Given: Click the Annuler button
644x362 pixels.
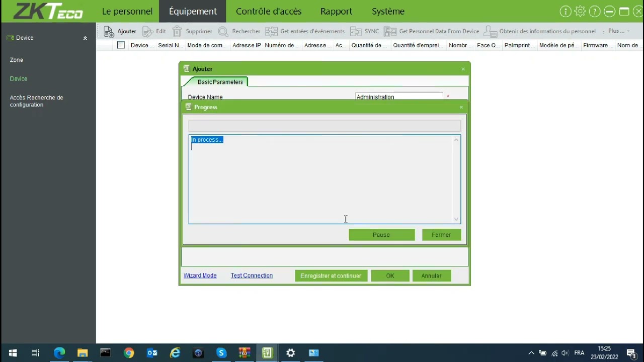Looking at the screenshot, I should (x=431, y=276).
